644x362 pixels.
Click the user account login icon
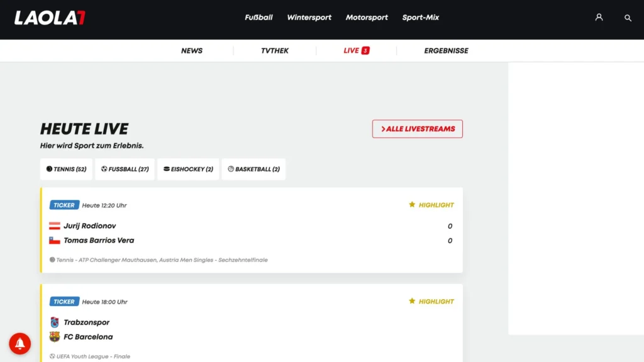[599, 18]
